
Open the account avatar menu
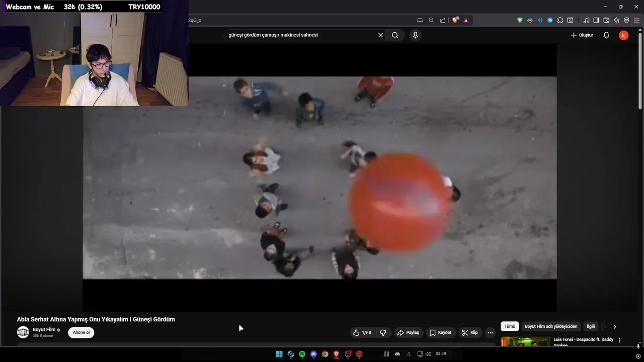[623, 35]
